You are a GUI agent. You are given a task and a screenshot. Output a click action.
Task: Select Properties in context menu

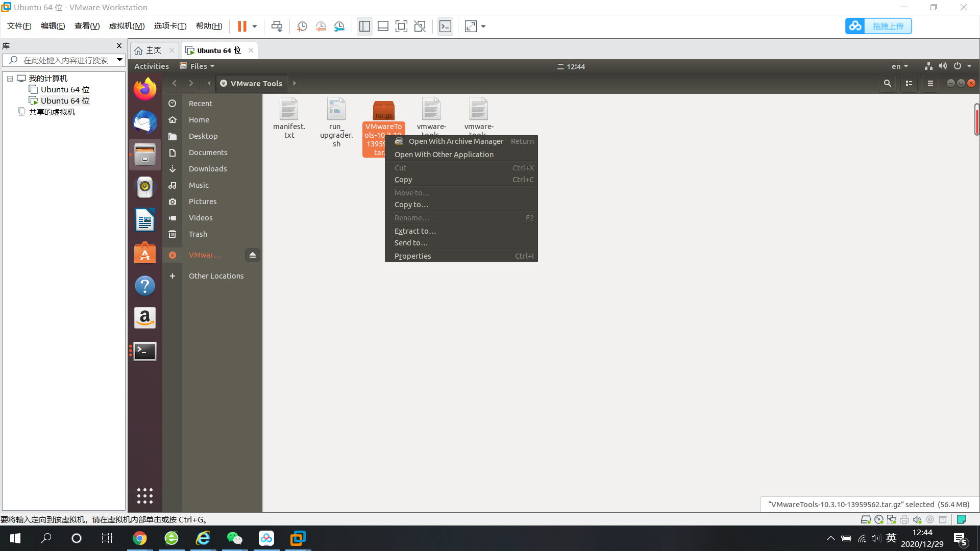pos(412,256)
